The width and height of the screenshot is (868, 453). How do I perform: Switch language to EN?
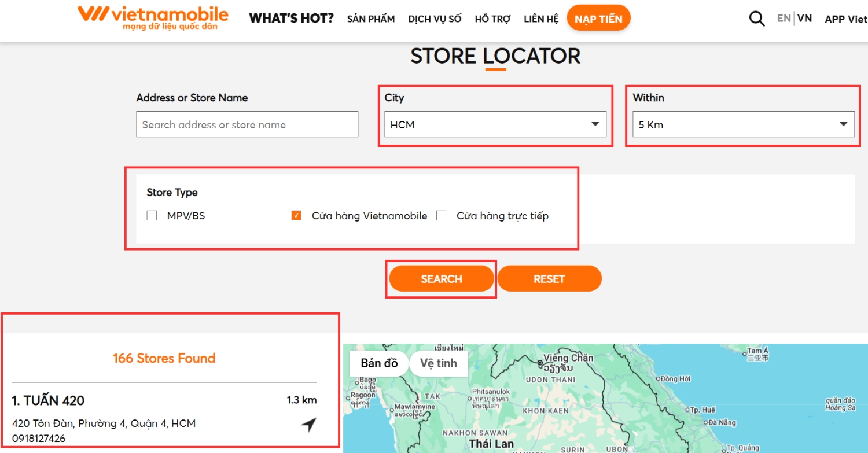pos(784,19)
